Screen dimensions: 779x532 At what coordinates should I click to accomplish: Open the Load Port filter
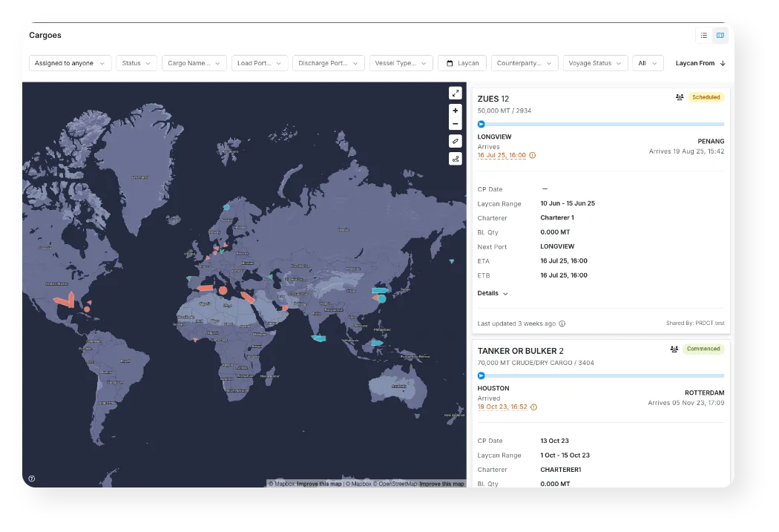259,63
